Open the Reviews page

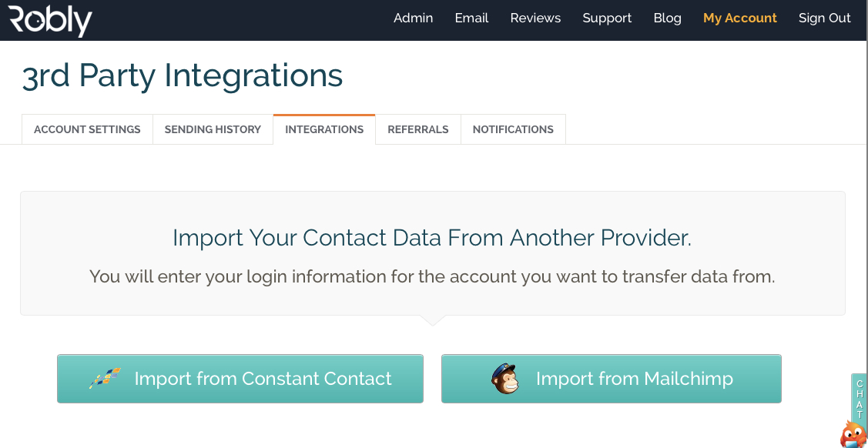coord(535,18)
